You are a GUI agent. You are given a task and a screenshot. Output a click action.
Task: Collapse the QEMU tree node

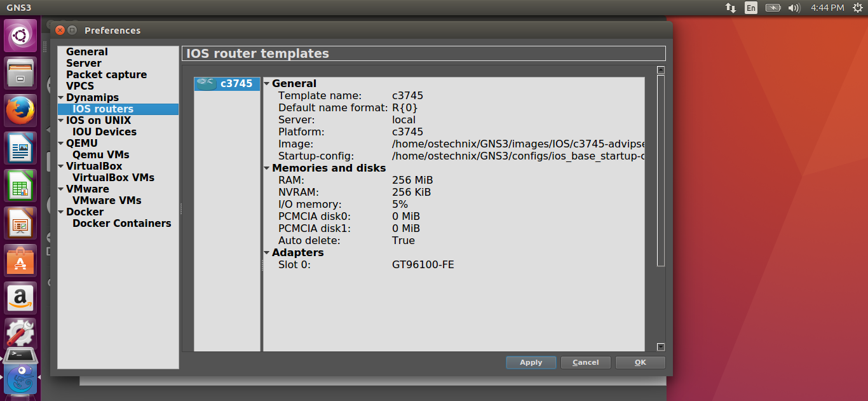61,144
